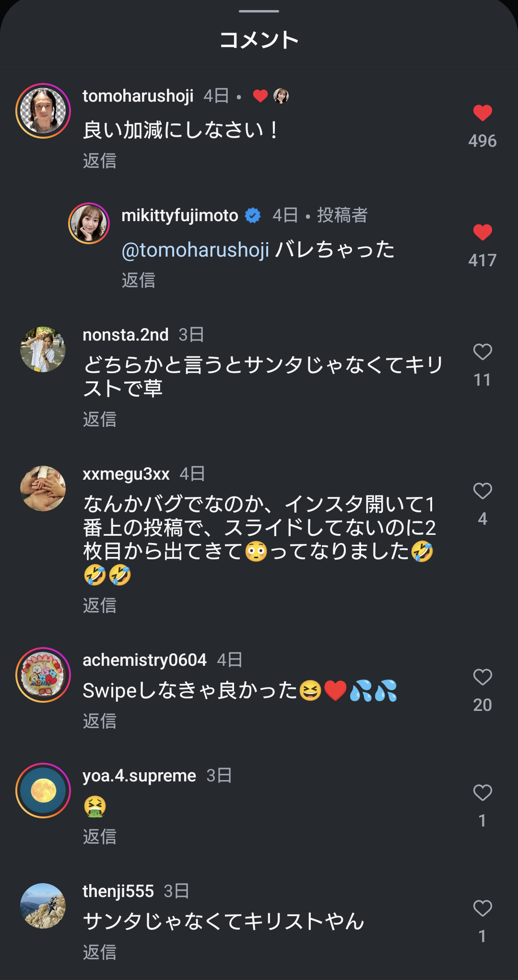Tap nonsta.2nd's profile avatar
This screenshot has width=518, height=980.
click(x=43, y=350)
